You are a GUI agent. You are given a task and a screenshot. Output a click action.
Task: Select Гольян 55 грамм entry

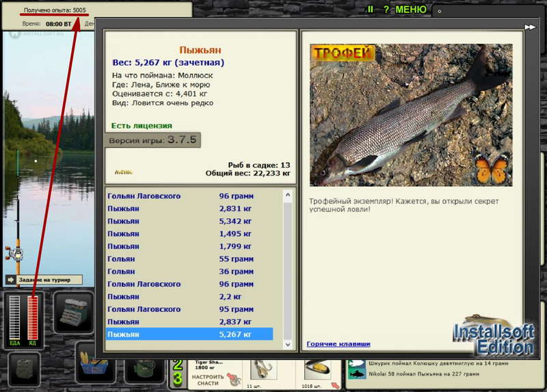[189, 259]
